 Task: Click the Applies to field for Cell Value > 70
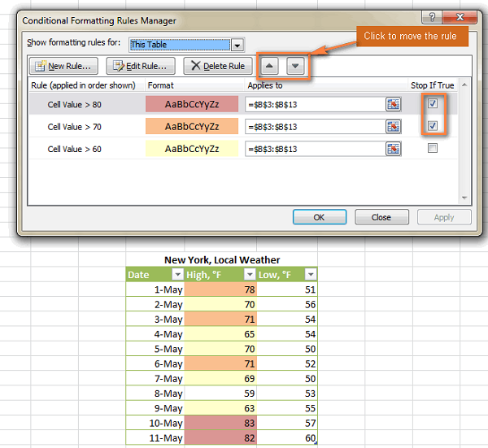[x=313, y=126]
